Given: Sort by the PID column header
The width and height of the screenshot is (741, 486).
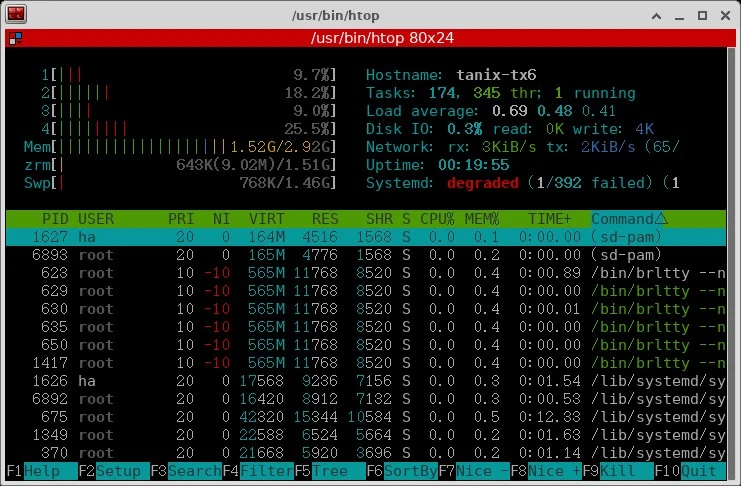Looking at the screenshot, I should click(x=55, y=219).
